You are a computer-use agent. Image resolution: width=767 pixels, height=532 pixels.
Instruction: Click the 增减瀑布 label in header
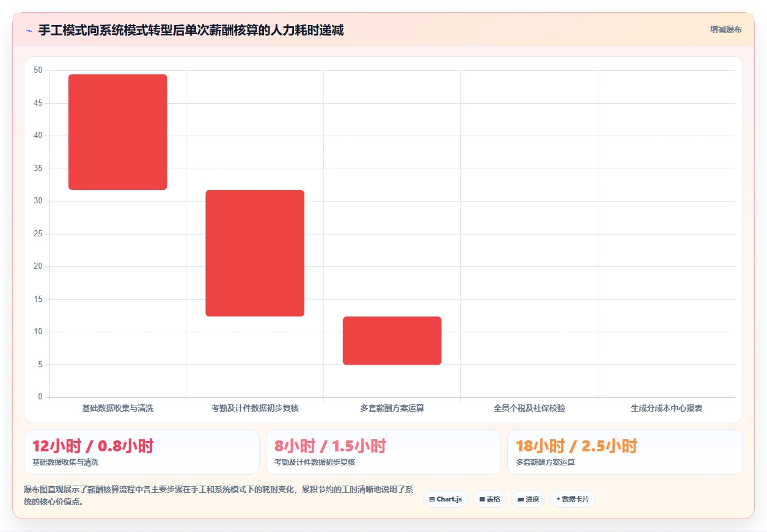tap(726, 29)
